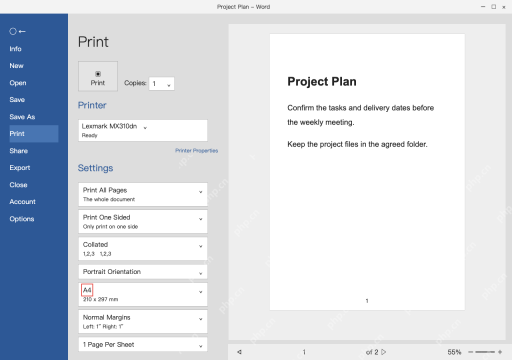
Task: Expand the 1 Page Per Sheet dropdown
Action: (143, 345)
